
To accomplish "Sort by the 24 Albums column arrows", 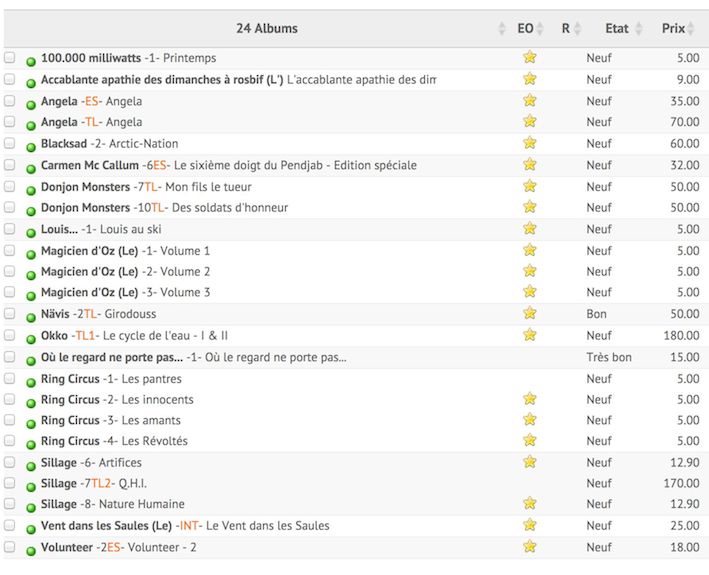I will pyautogui.click(x=502, y=29).
